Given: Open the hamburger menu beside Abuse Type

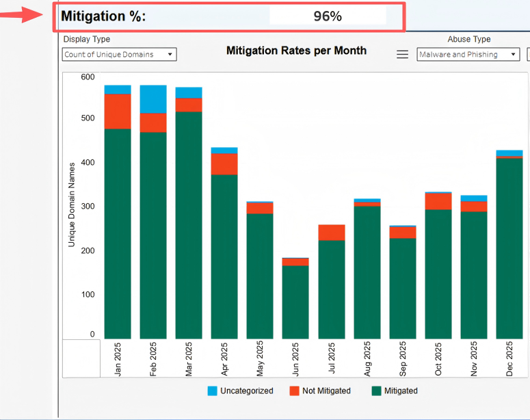Looking at the screenshot, I should point(403,54).
